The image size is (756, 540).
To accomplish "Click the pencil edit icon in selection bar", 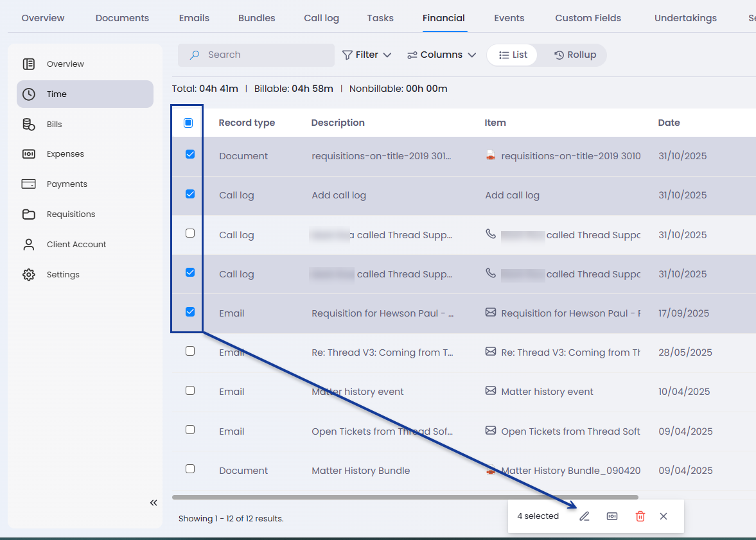I will [x=584, y=516].
